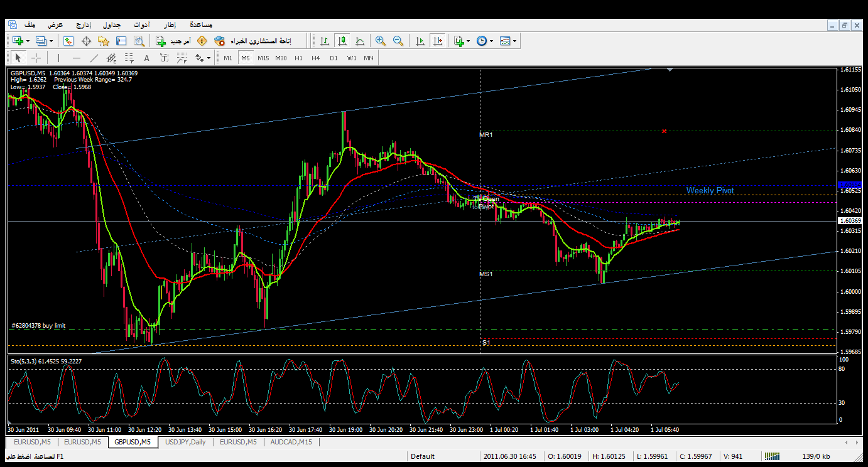Screen dimensions: 868x467
Task: Expand the New Chart dropdown arrow
Action: pos(27,41)
